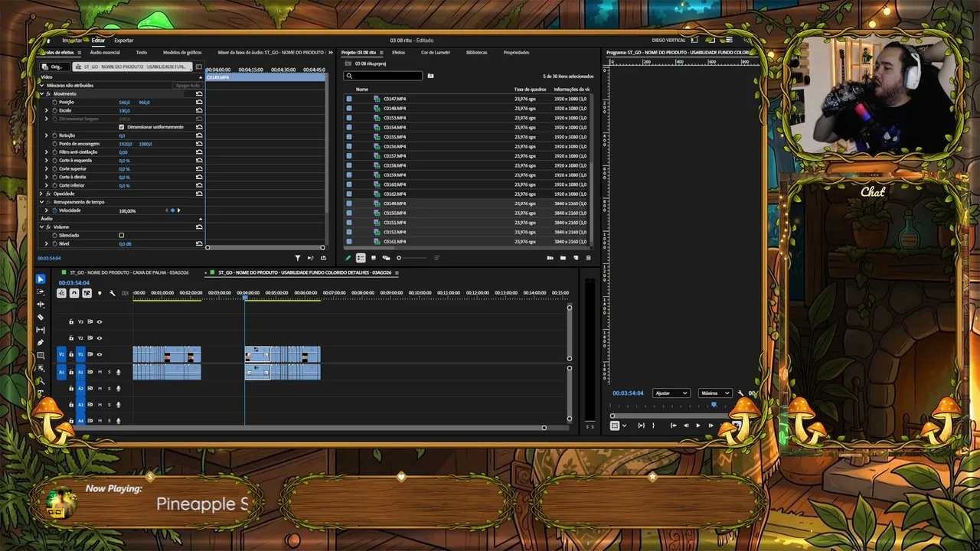
Task: Sort by Taxa de quadros column
Action: tap(530, 90)
